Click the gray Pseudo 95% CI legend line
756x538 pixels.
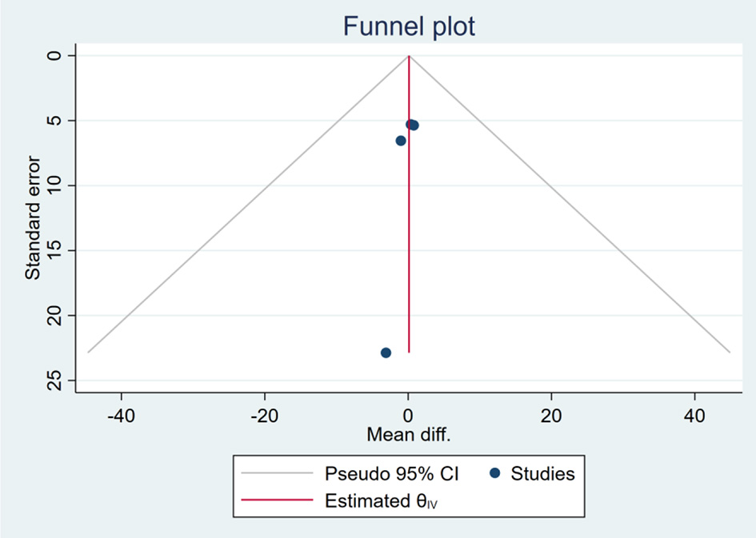(x=277, y=473)
